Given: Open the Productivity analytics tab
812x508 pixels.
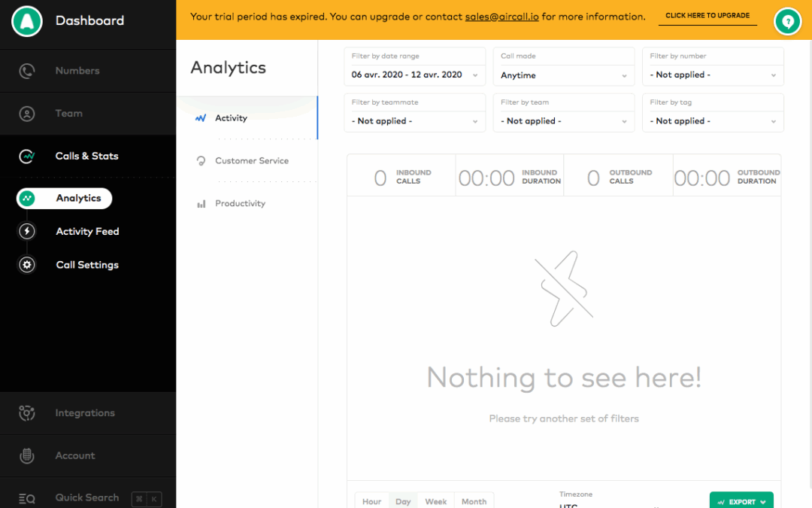Looking at the screenshot, I should pyautogui.click(x=240, y=204).
